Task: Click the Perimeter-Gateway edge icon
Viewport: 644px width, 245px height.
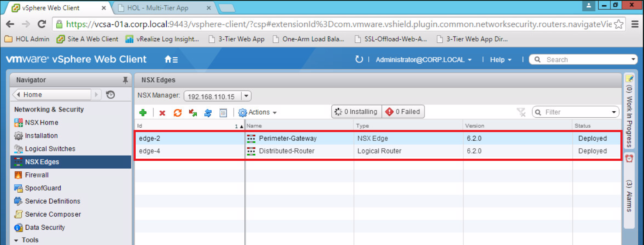Action: click(x=251, y=138)
